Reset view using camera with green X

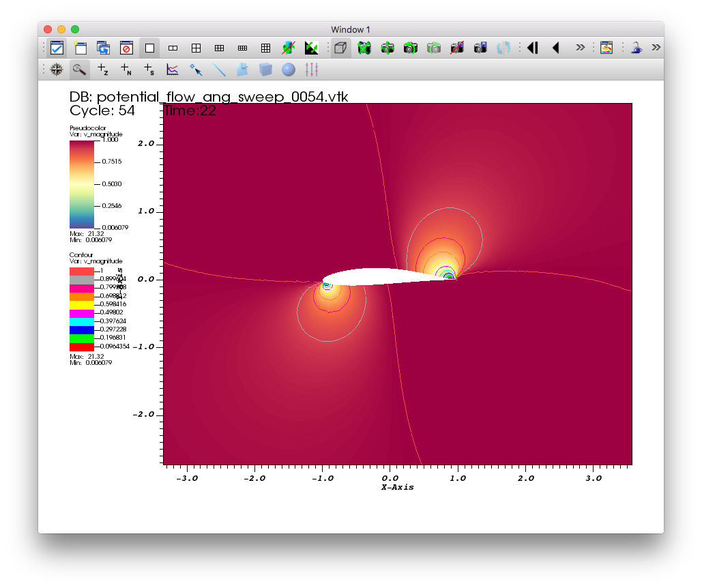(x=364, y=48)
